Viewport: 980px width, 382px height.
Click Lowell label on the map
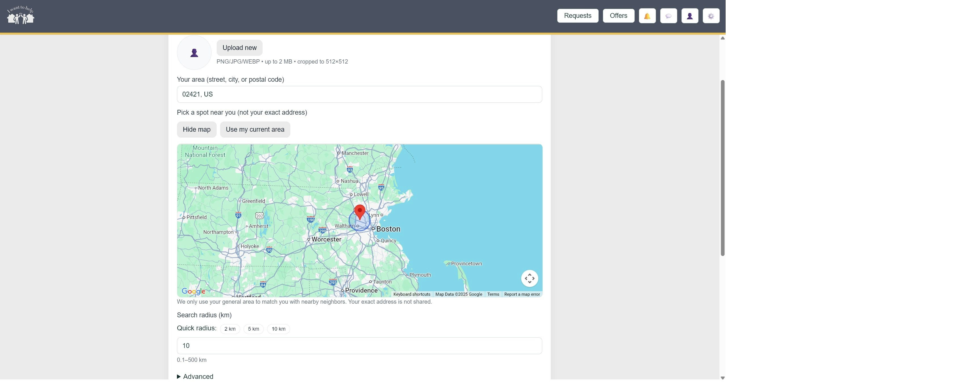pyautogui.click(x=361, y=195)
